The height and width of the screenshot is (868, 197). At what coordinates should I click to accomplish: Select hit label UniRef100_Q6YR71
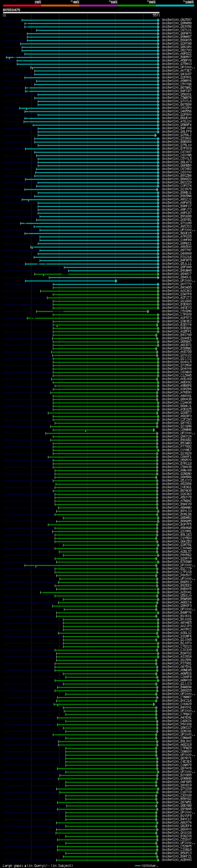coord(177,758)
